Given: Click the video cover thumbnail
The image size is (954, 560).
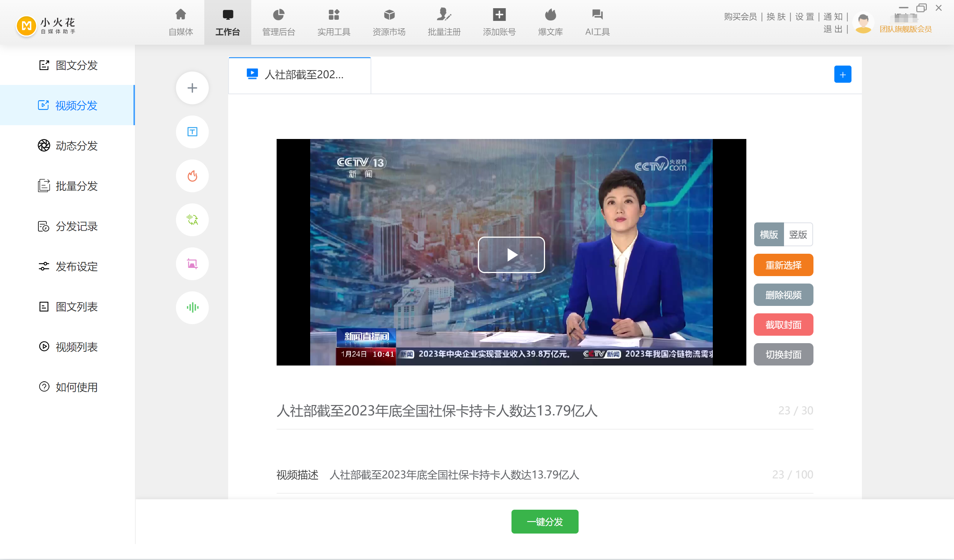Looking at the screenshot, I should [511, 252].
